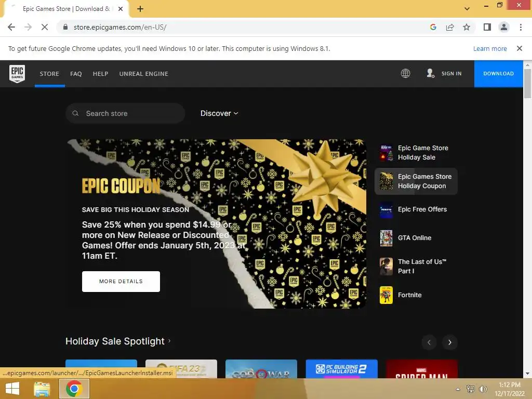
Task: Open the God of War spotlight card
Action: (x=261, y=369)
